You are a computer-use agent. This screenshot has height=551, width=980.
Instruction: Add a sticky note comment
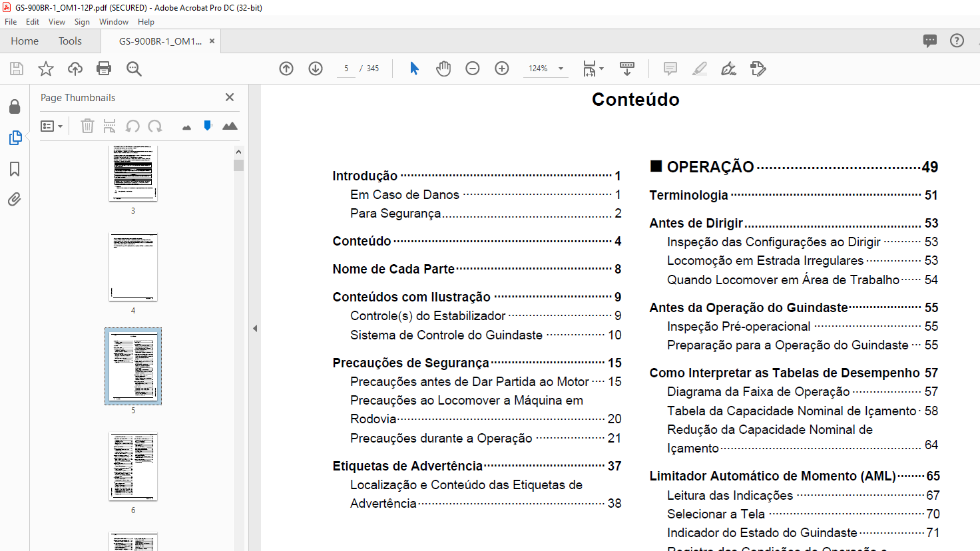[670, 69]
